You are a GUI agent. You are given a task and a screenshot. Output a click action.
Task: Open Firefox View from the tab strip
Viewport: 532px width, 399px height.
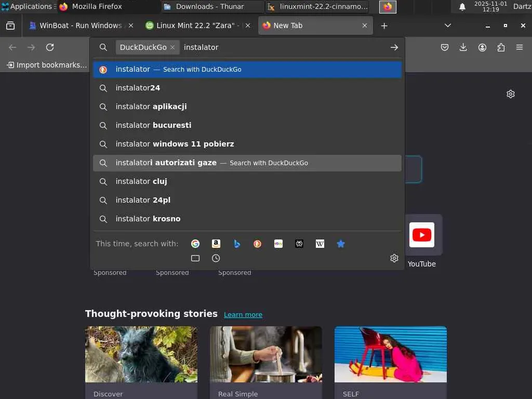click(10, 25)
